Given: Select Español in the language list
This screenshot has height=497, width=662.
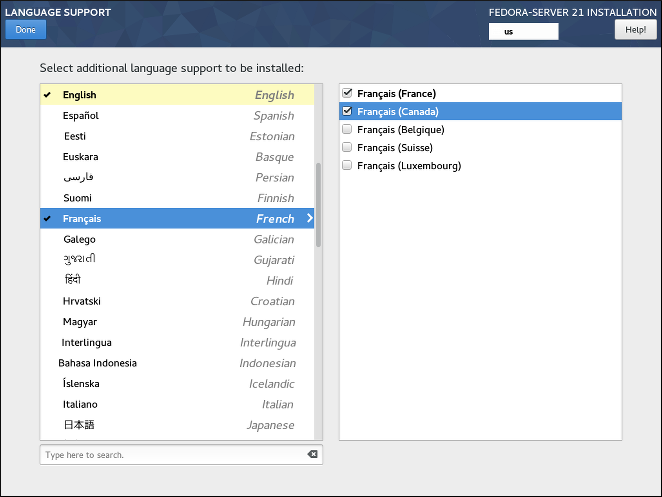Looking at the screenshot, I should point(177,115).
